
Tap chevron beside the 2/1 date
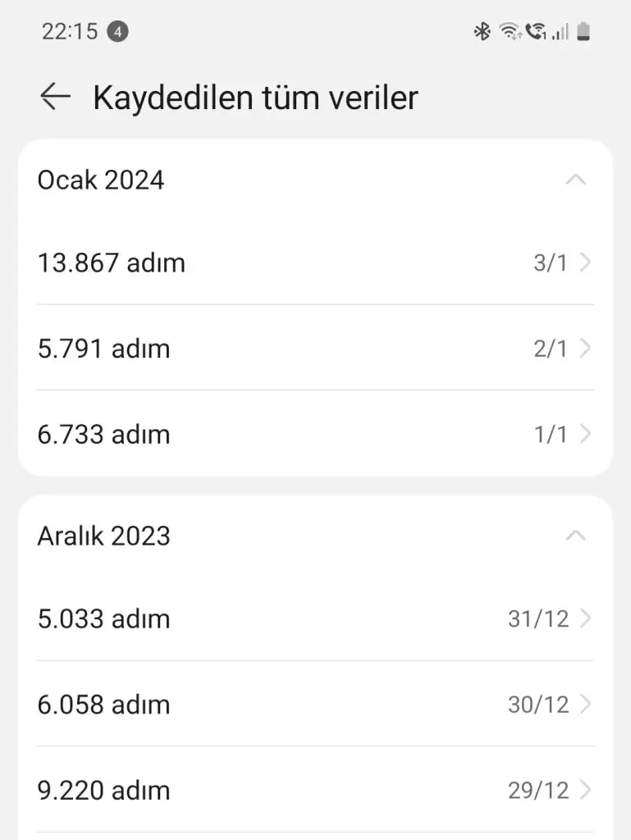click(x=585, y=349)
